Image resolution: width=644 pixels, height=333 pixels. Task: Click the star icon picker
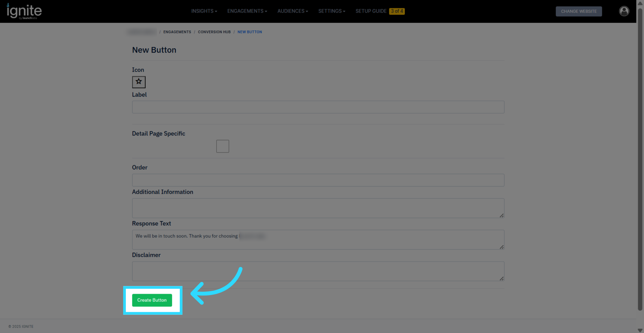(x=139, y=82)
